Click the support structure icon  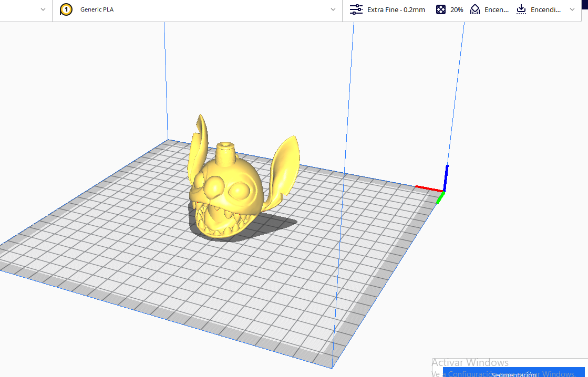475,9
